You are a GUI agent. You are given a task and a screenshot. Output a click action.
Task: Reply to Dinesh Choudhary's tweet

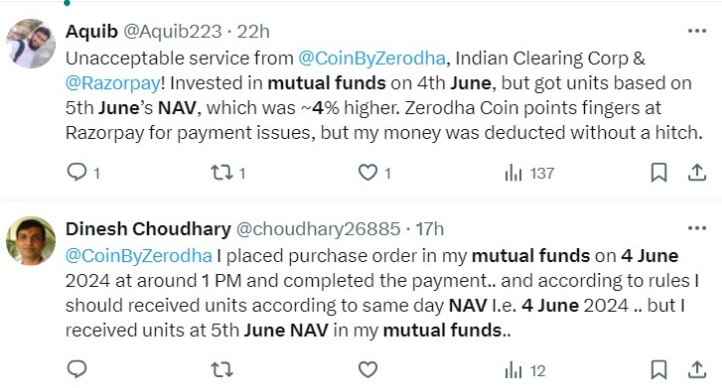tap(77, 369)
